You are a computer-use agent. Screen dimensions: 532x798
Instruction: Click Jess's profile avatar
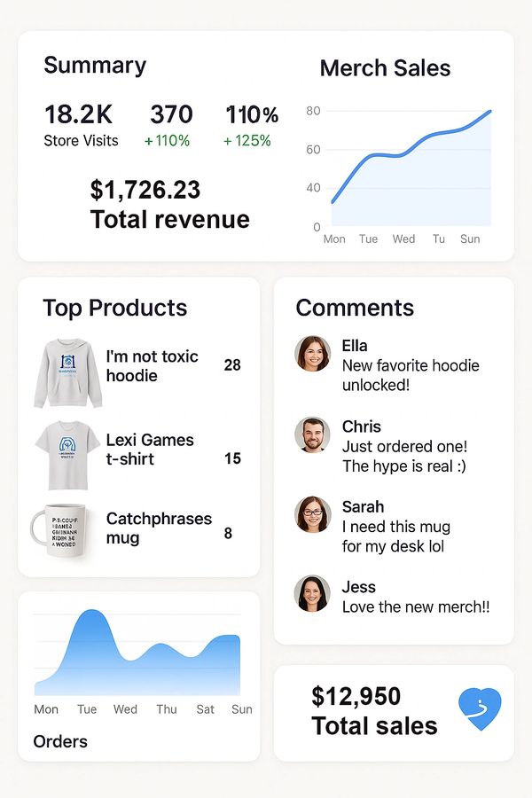point(312,594)
